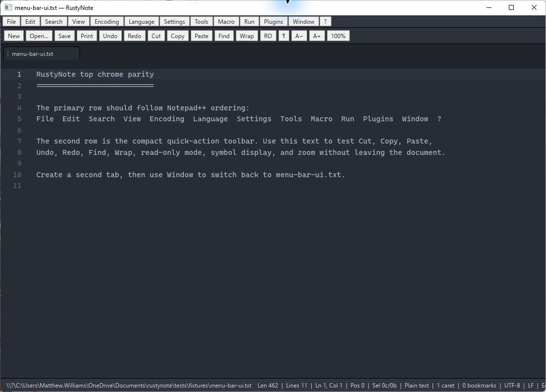Click the tab grip dots icon
This screenshot has height=392, width=546.
[7, 54]
